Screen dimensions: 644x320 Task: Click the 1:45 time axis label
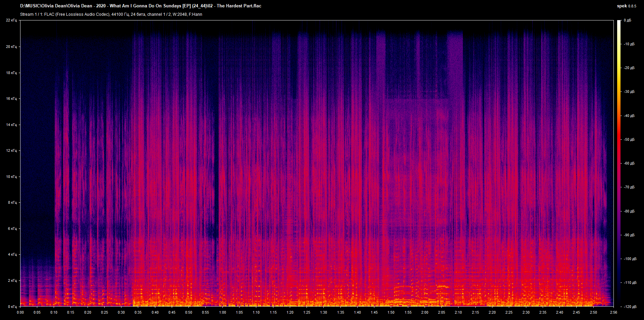[x=374, y=312]
